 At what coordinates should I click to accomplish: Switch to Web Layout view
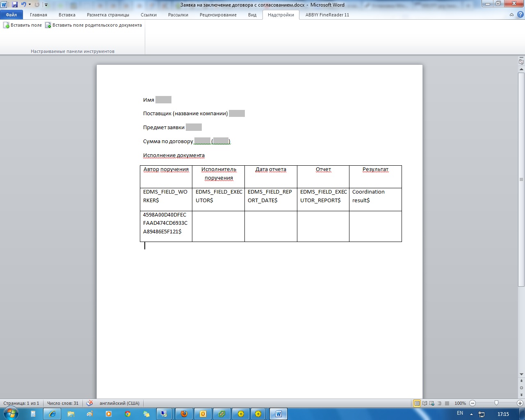432,403
